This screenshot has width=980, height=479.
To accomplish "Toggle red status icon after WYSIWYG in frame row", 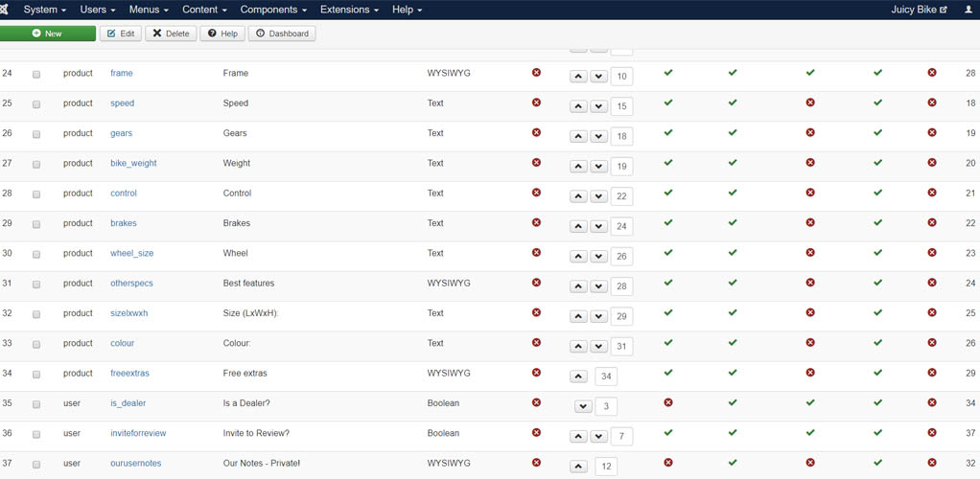I will (x=536, y=73).
